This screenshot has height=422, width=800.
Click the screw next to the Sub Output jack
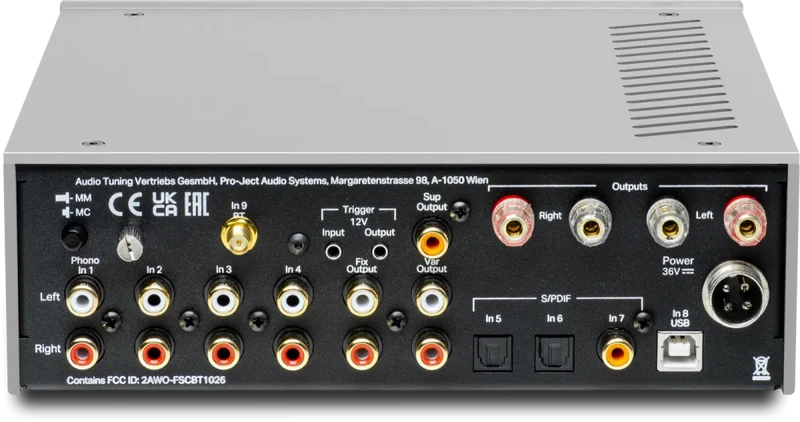pyautogui.click(x=461, y=211)
